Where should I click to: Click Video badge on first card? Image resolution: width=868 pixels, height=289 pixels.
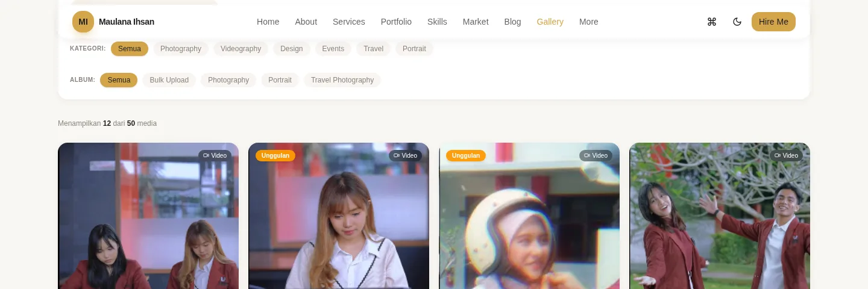[215, 155]
